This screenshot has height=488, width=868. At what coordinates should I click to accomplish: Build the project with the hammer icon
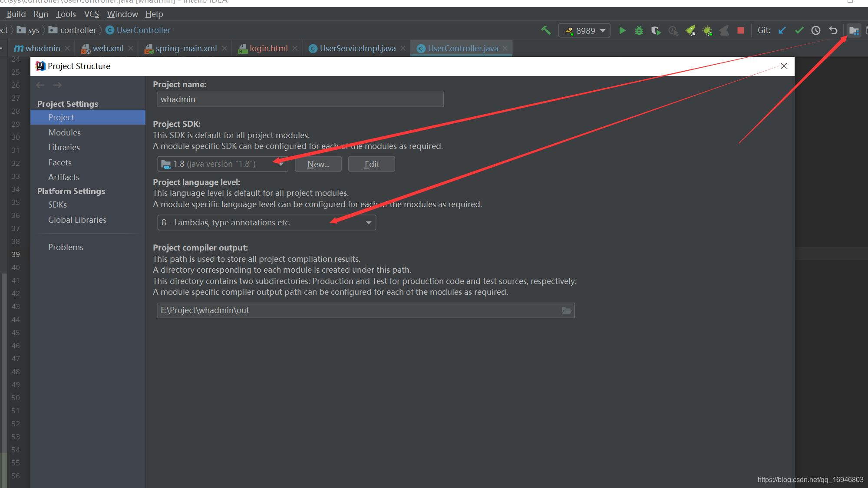pos(546,30)
